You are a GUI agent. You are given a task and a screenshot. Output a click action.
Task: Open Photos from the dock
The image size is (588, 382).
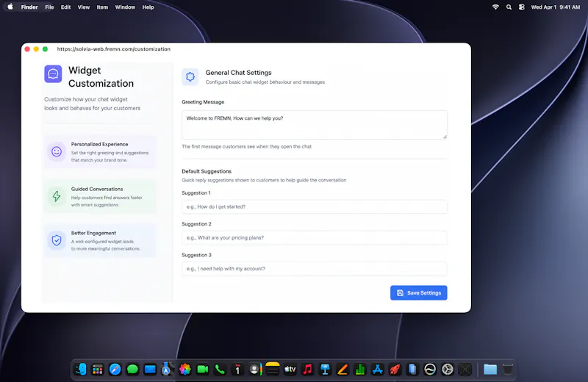(185, 370)
